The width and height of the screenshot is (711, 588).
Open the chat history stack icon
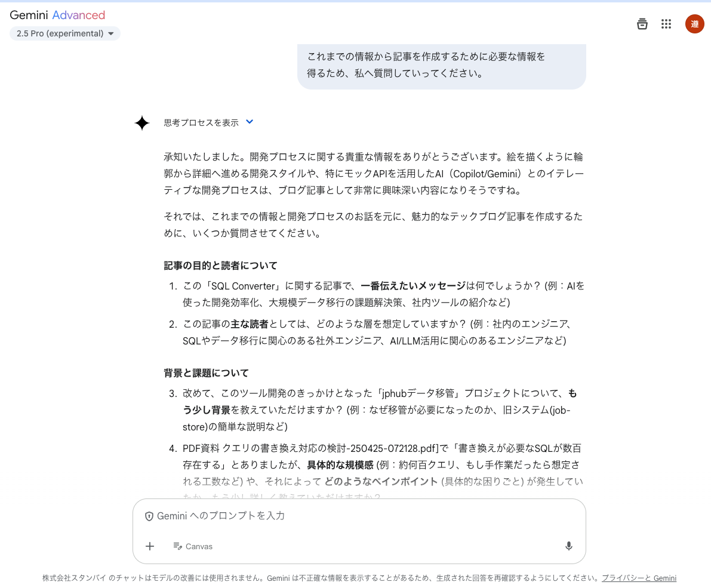tap(642, 24)
